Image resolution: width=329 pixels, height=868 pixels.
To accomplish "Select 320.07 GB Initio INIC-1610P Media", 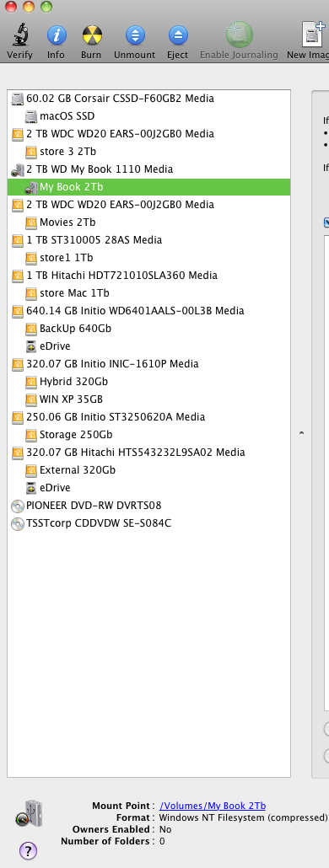I will [x=112, y=364].
